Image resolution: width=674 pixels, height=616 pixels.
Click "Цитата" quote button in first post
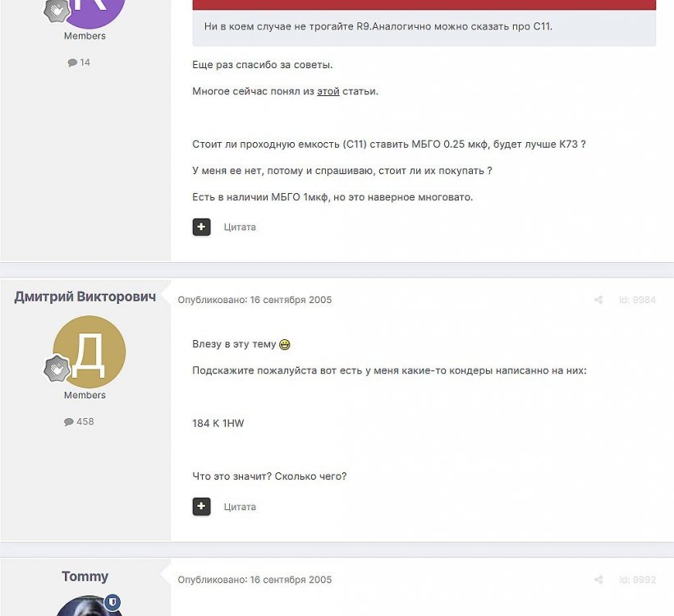tap(240, 228)
